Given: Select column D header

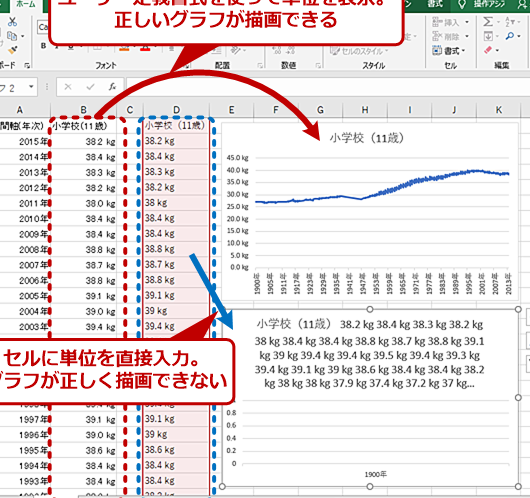Looking at the screenshot, I should [x=176, y=110].
